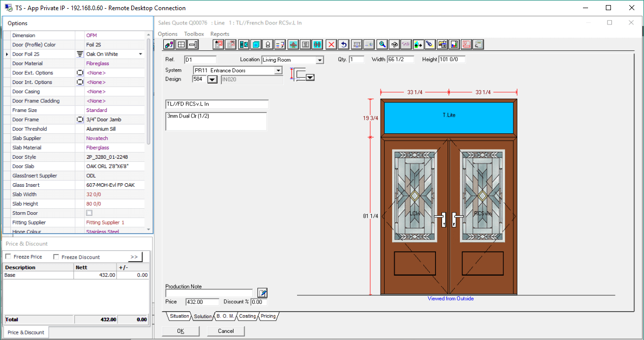Click the filter icon beside Door Foil 2S
644x340 pixels.
tap(80, 54)
